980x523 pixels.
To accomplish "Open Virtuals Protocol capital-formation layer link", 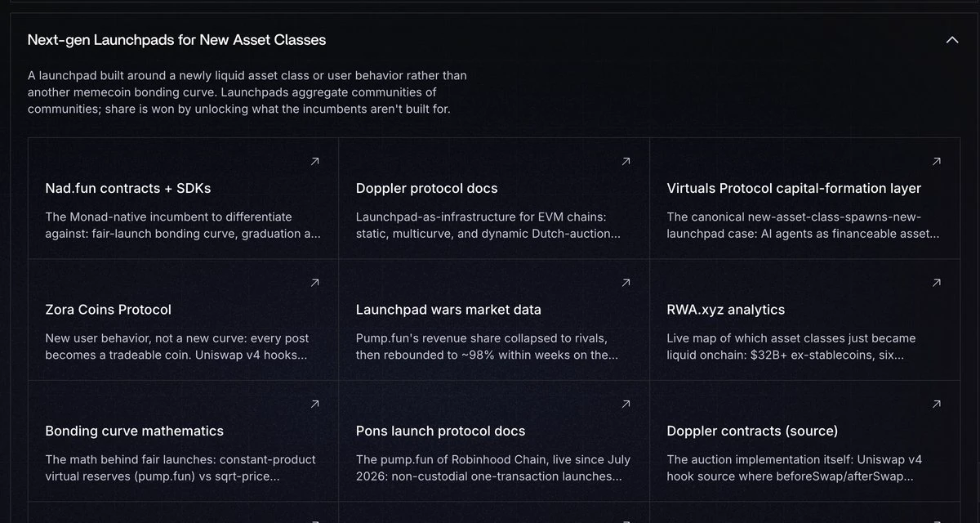I will [794, 188].
